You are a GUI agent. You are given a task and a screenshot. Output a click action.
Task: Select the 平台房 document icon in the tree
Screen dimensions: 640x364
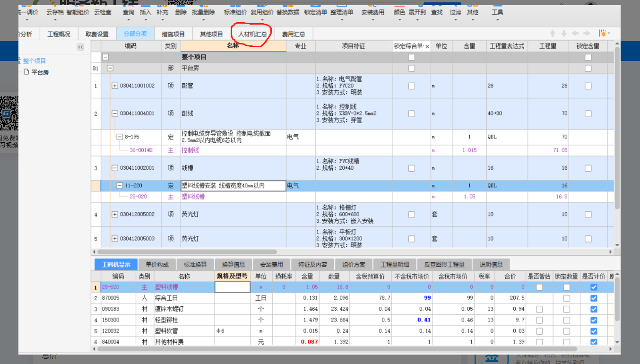tap(26, 72)
